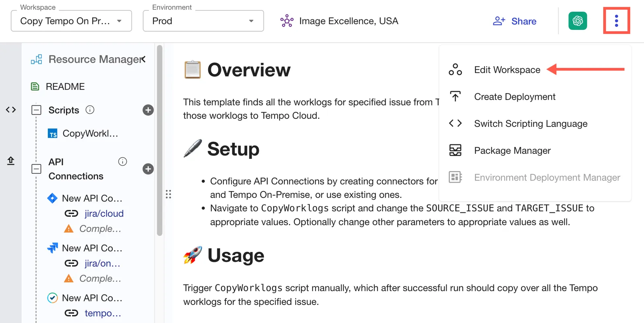
Task: Open the CopyWorkl... TypeScript file
Action: point(90,134)
